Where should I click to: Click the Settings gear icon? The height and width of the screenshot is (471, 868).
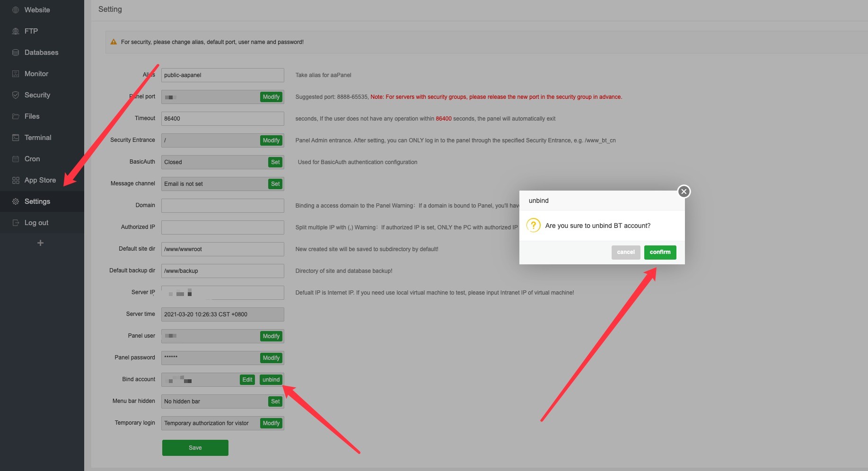[x=16, y=201]
